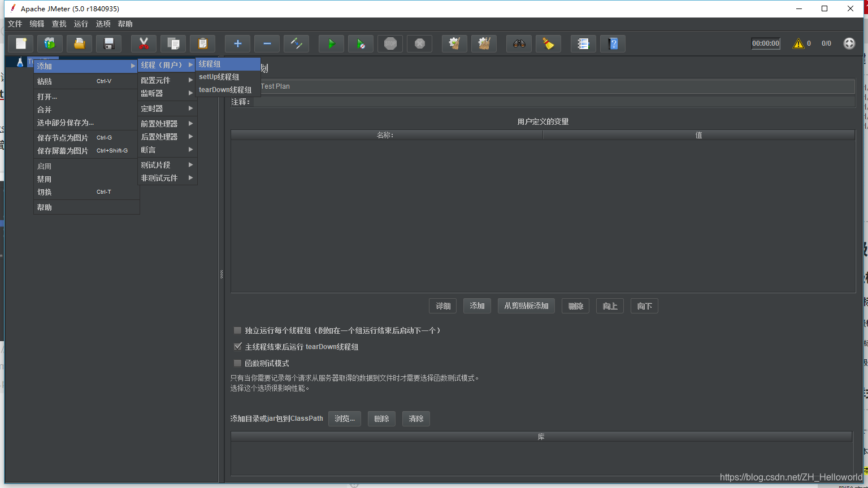Open the 运行 menu in menu bar
The width and height of the screenshot is (868, 488).
point(81,24)
